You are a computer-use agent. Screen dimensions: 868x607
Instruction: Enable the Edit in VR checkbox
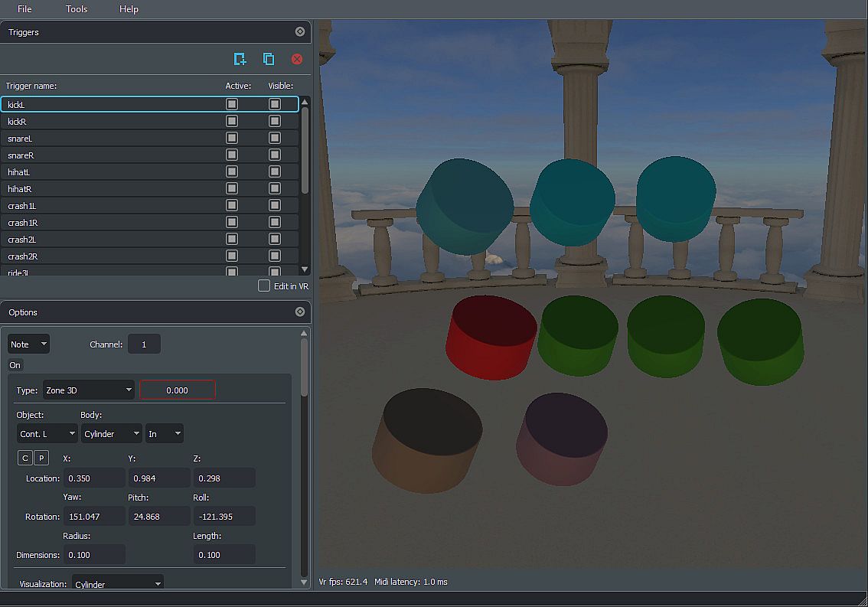point(264,286)
